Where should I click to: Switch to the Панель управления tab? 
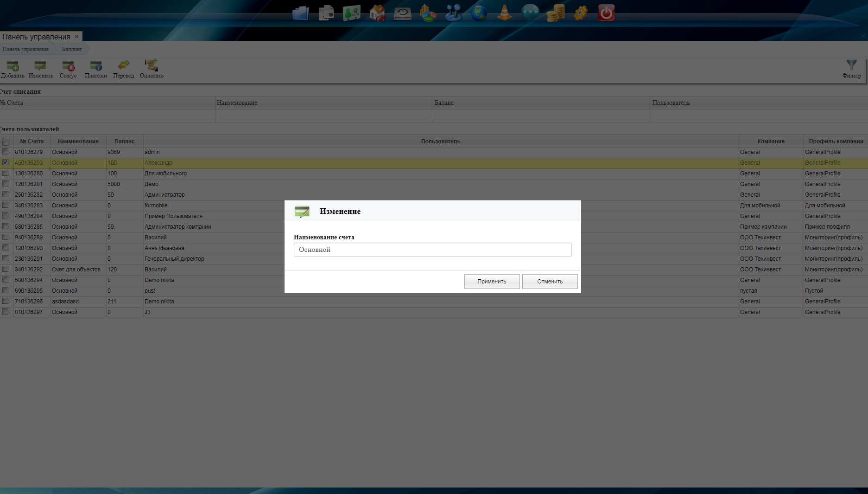point(36,37)
